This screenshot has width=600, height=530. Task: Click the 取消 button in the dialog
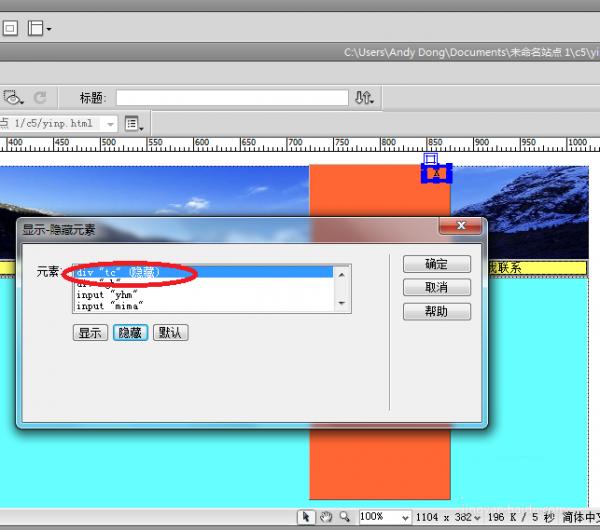[437, 287]
